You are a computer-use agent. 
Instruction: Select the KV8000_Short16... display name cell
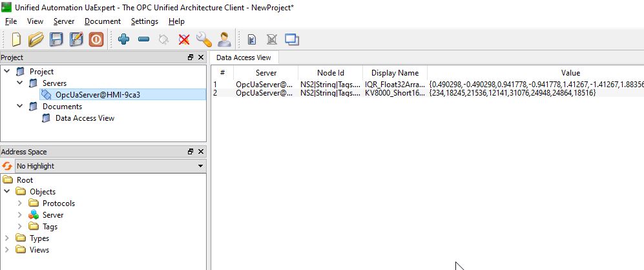click(x=395, y=93)
